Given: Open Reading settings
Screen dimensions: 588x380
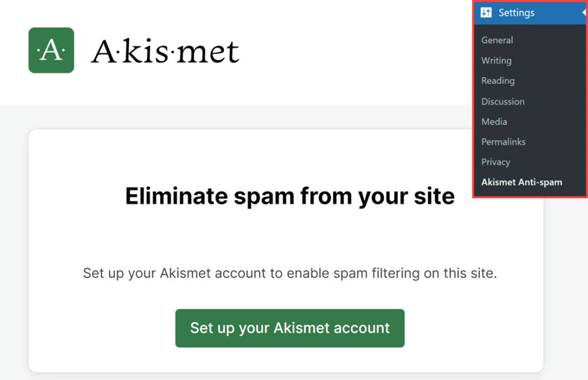Looking at the screenshot, I should pyautogui.click(x=497, y=80).
